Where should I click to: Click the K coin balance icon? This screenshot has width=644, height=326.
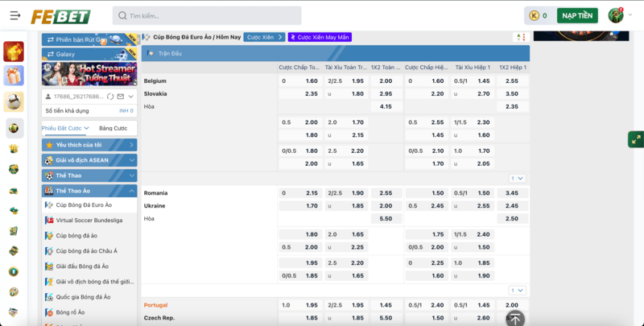tap(533, 15)
